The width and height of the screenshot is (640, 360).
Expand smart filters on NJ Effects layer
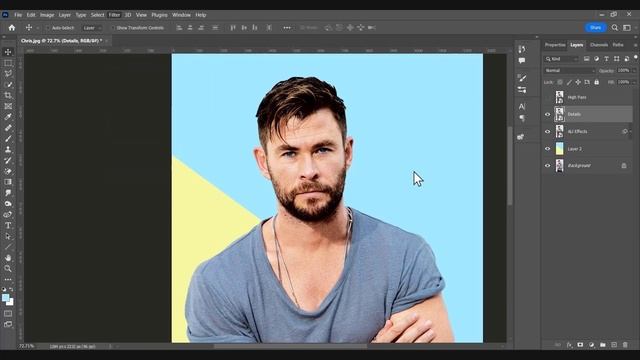[631, 132]
